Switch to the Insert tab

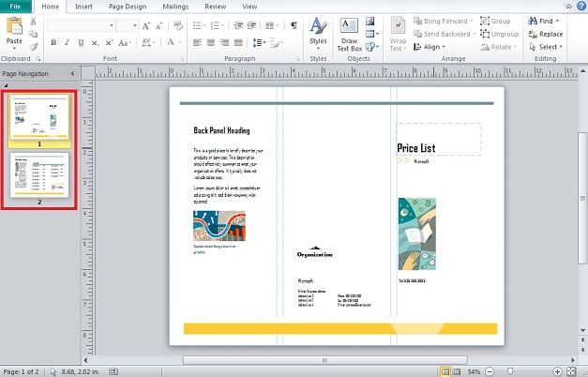(x=83, y=7)
